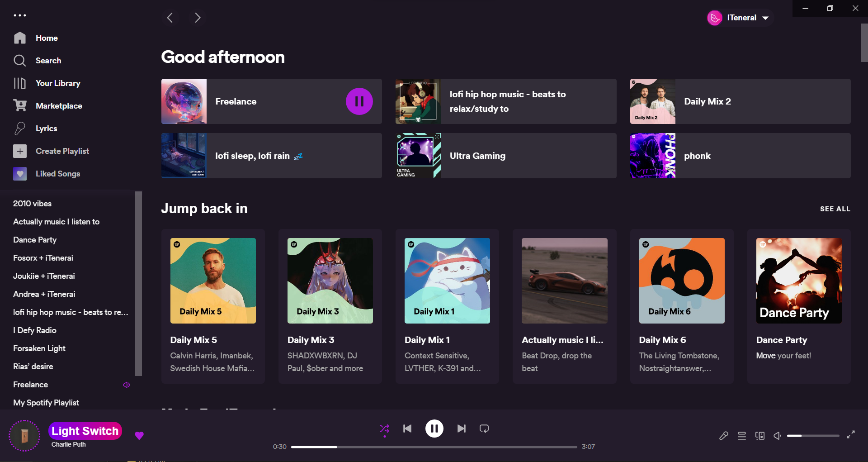The image size is (868, 462).
Task: Select Andrea + iTenerai playlist
Action: [x=44, y=294]
